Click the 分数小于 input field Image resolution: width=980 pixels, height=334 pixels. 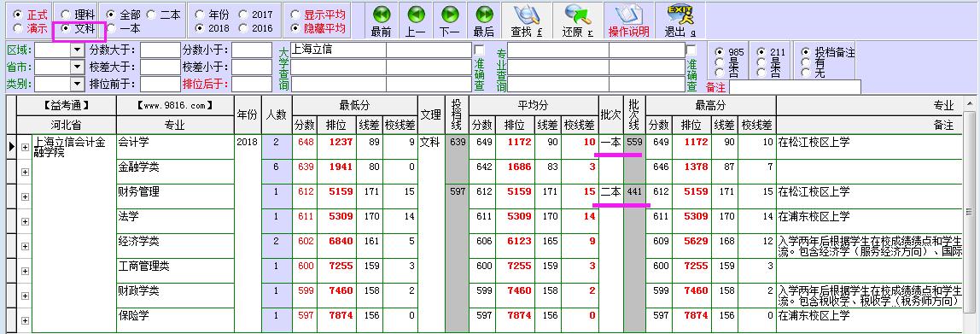(252, 50)
